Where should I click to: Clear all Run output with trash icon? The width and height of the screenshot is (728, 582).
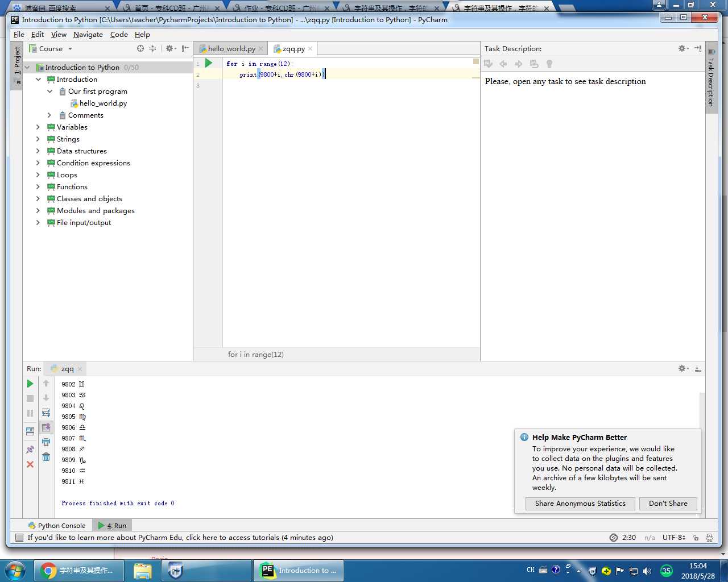46,457
